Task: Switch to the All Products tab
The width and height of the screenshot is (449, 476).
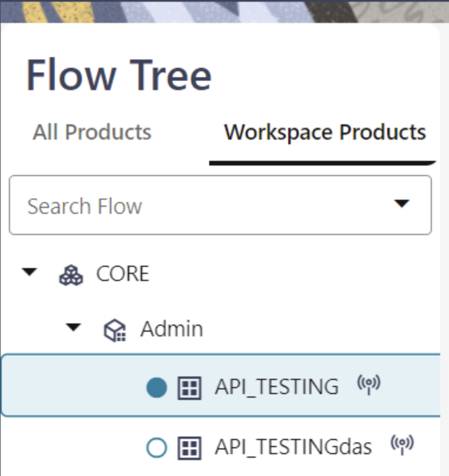Action: pos(92,132)
